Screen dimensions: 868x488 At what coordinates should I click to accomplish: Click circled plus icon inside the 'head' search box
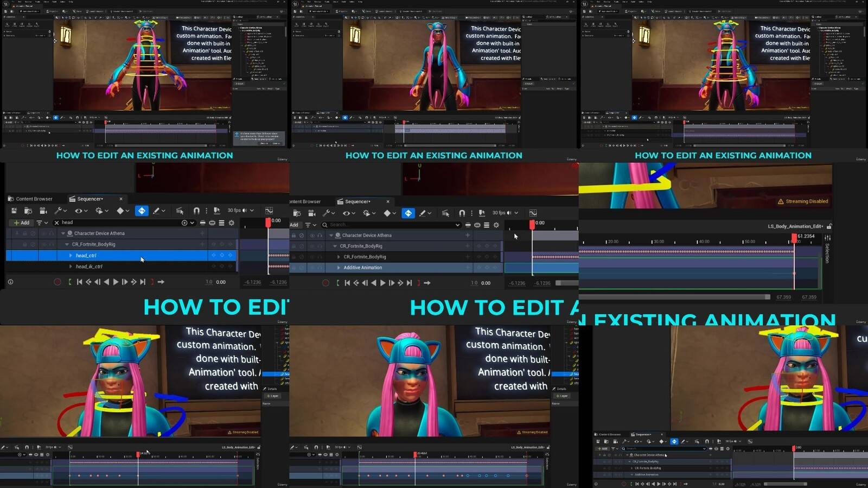[184, 223]
